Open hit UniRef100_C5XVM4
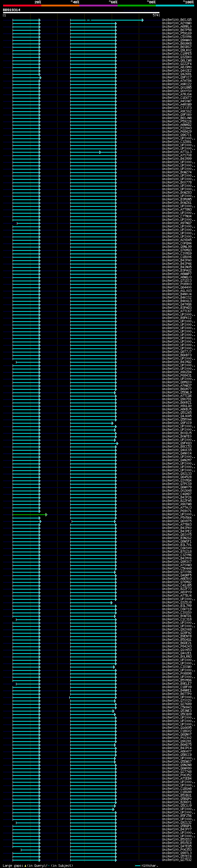The height and width of the screenshot is (868, 197). coord(177,37)
